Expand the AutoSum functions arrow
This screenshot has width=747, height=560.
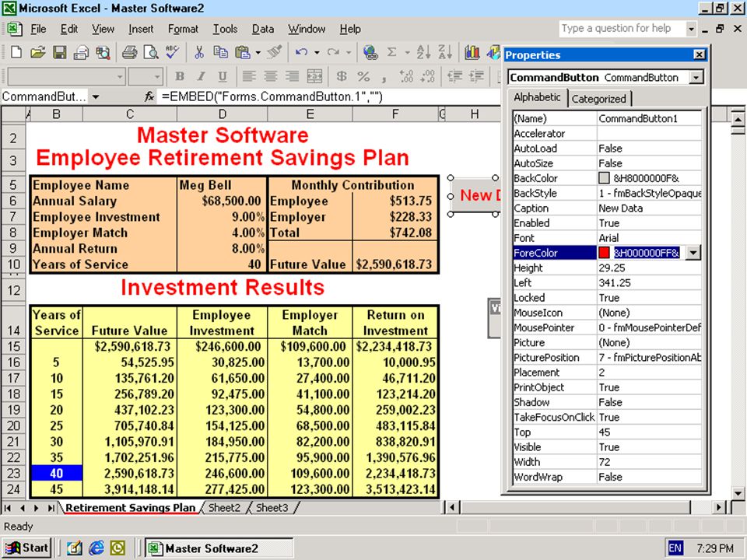pyautogui.click(x=407, y=52)
